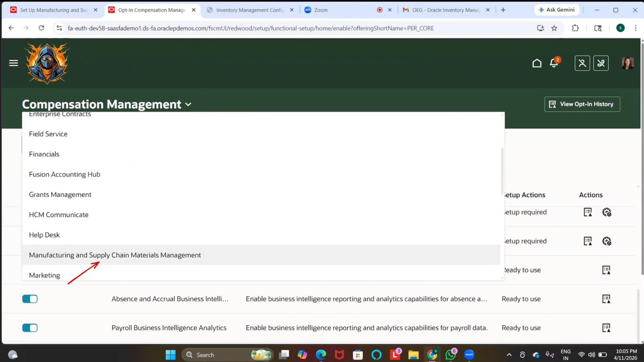Choose Fusion Accounting Hub offering

[261, 174]
